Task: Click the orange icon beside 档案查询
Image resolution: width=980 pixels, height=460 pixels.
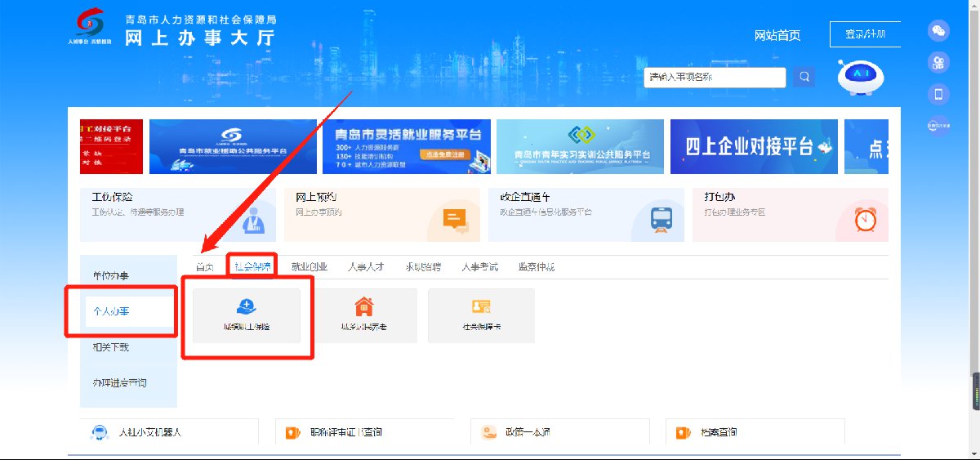Action: click(x=684, y=432)
